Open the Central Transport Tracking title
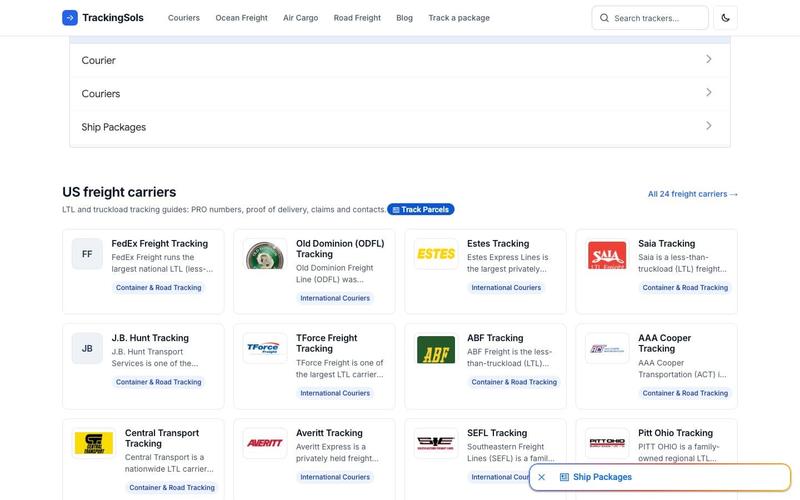This screenshot has height=500, width=800. click(x=162, y=438)
